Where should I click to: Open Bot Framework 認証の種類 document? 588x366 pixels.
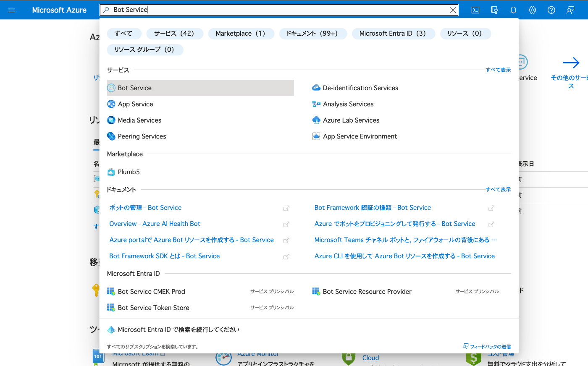coord(373,208)
